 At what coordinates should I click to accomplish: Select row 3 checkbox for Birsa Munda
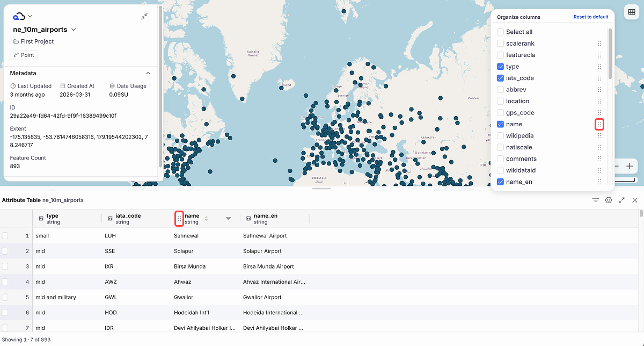point(5,266)
